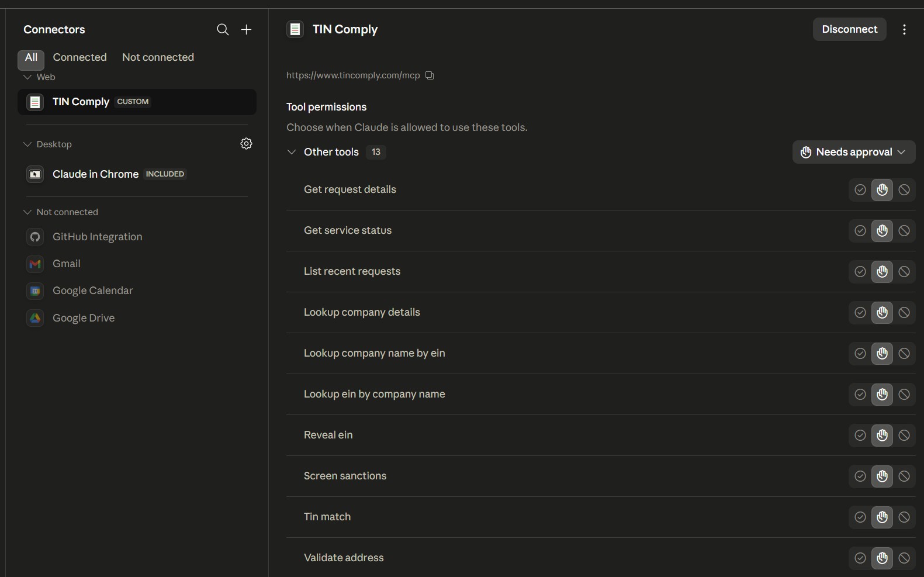This screenshot has height=577, width=924.
Task: Click the Google Drive icon
Action: [x=35, y=318]
